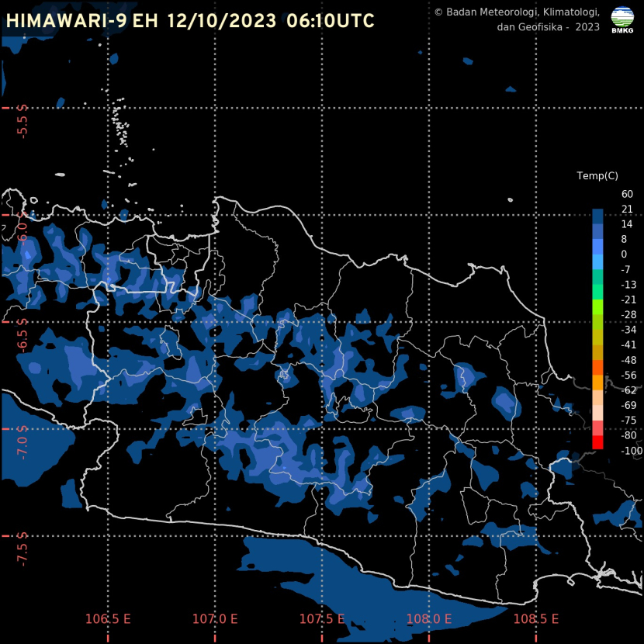Click the Badan Meteorologi copyright text
This screenshot has height=644, width=644.
click(x=516, y=19)
